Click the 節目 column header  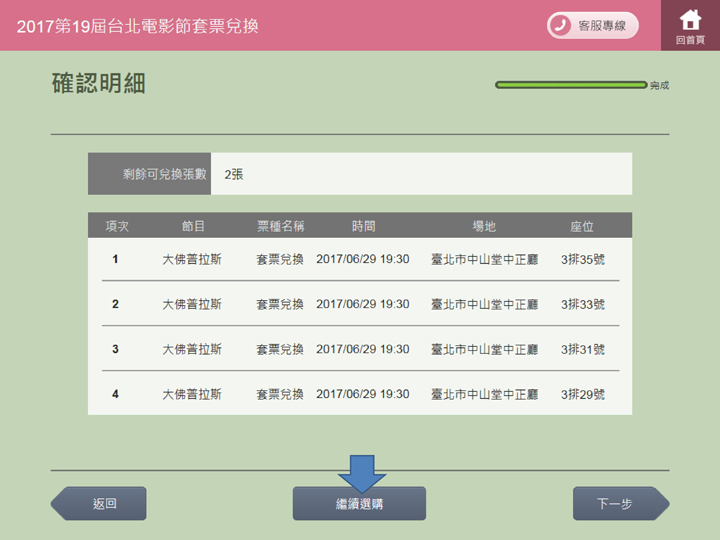coord(193,226)
